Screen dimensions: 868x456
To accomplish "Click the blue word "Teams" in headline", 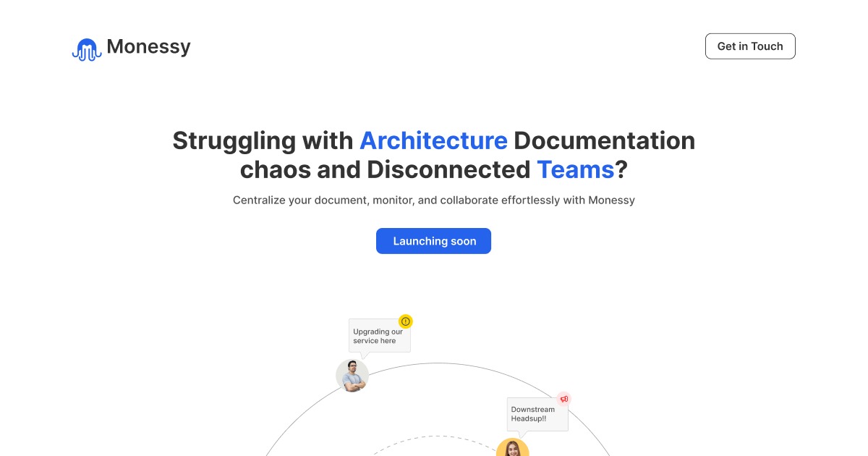I will click(x=575, y=169).
